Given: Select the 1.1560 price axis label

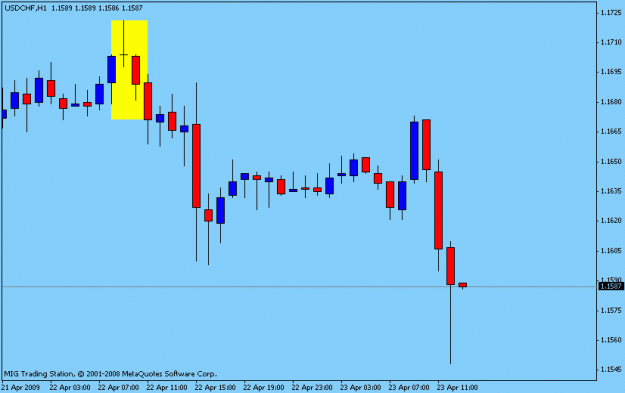Looking at the screenshot, I should (611, 340).
